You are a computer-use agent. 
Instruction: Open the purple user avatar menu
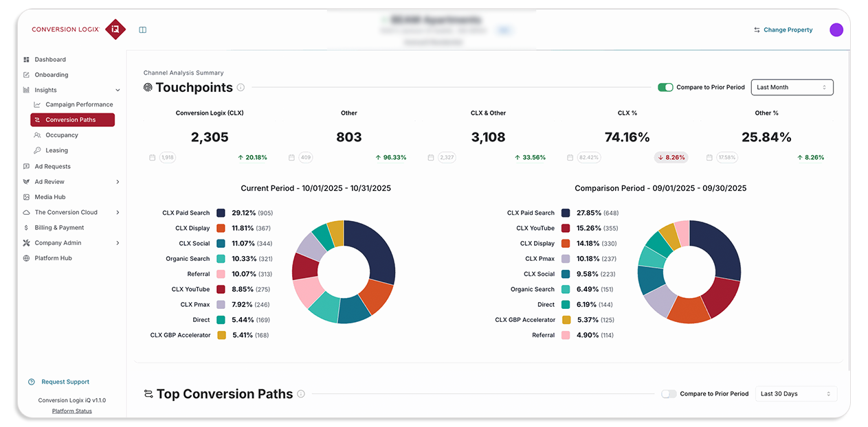[836, 30]
